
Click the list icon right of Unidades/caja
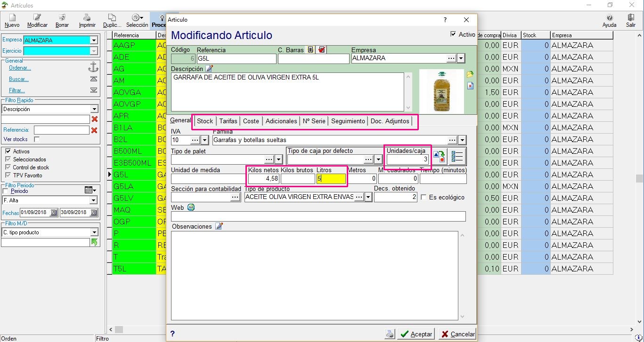tap(457, 157)
